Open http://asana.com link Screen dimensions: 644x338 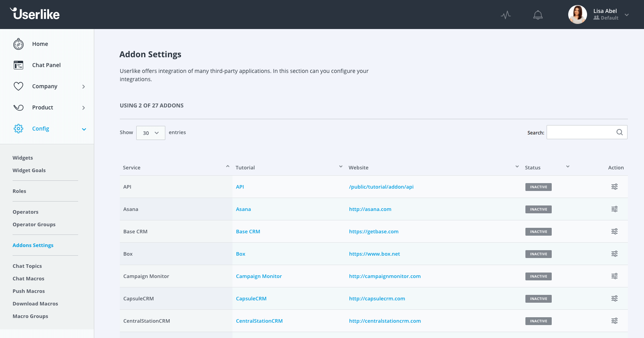(x=370, y=209)
